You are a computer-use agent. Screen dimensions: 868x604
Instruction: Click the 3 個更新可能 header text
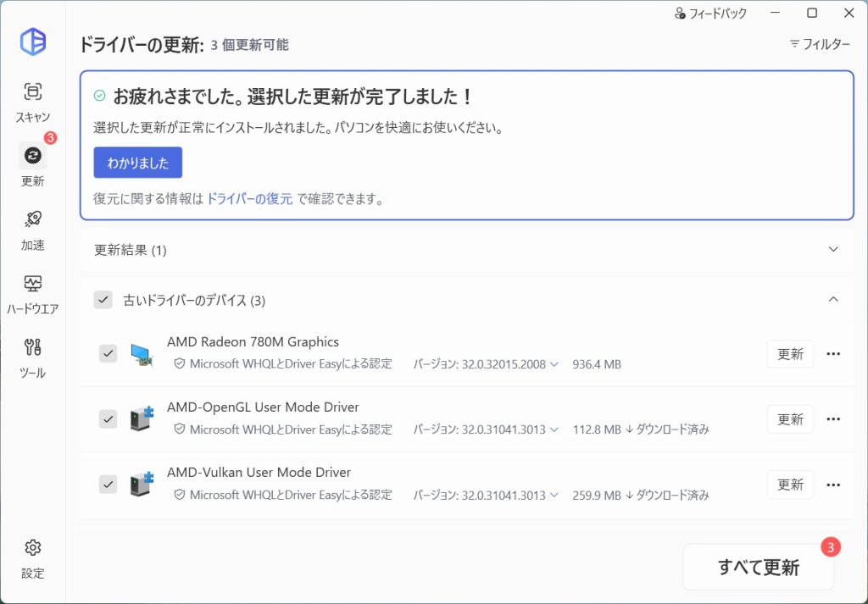coord(250,45)
